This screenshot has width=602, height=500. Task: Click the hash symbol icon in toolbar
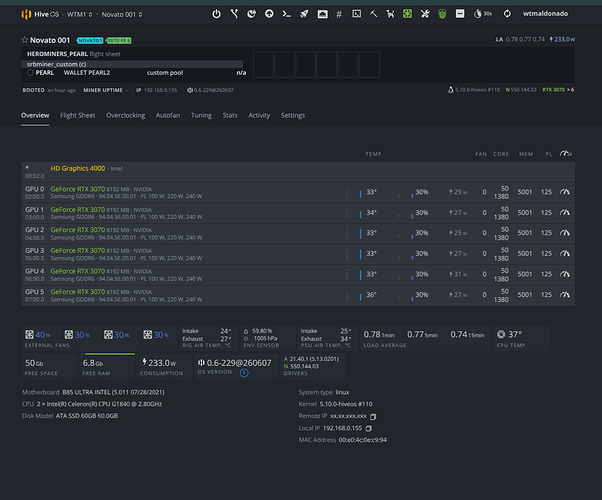click(339, 15)
